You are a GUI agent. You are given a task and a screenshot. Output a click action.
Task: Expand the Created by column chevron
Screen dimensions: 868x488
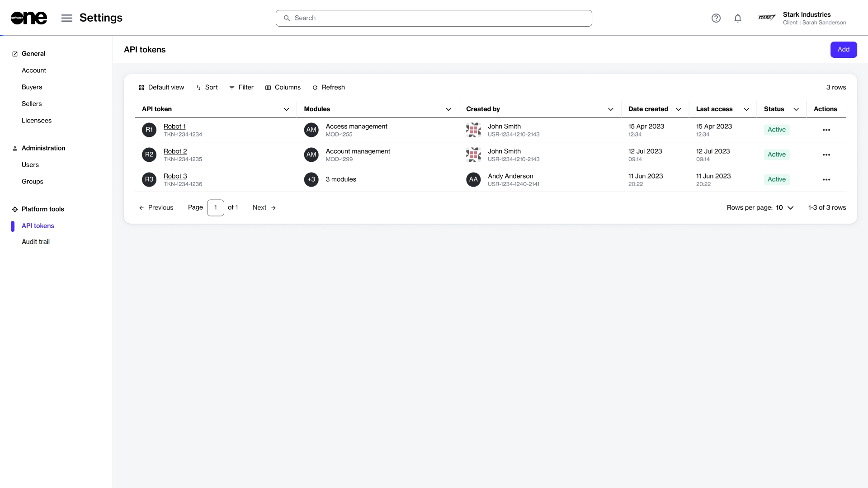(x=611, y=109)
